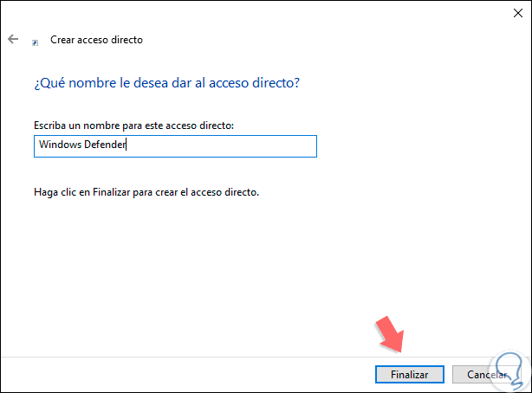The height and width of the screenshot is (393, 532).
Task: Click the empty title bar area
Action: (x=260, y=13)
